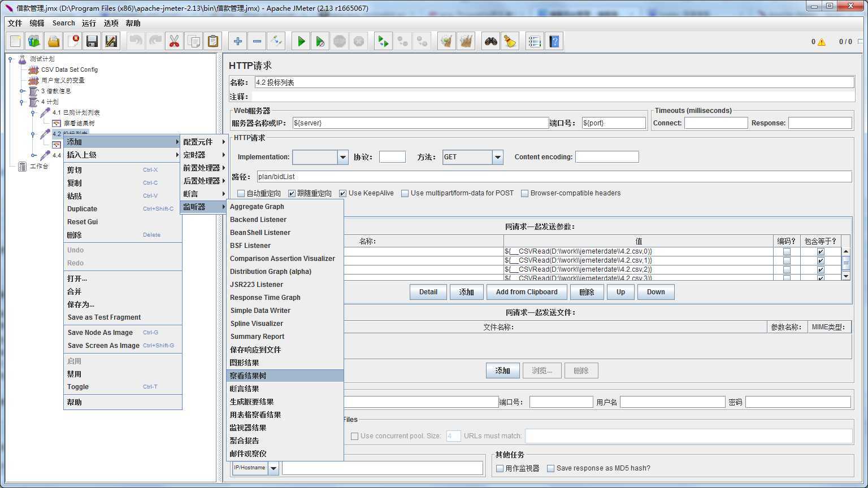Click the Up button
The height and width of the screenshot is (488, 868).
[x=620, y=292]
